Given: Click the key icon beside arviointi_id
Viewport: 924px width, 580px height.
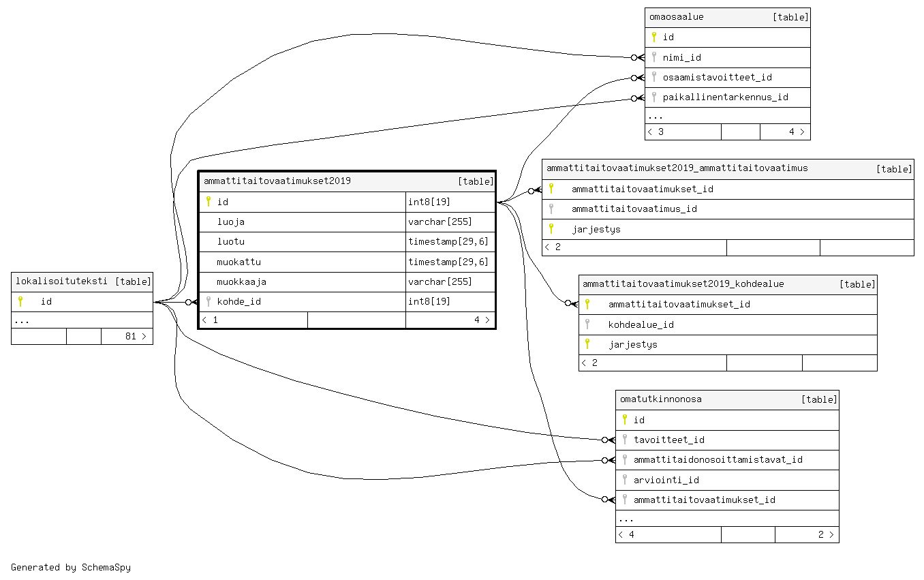Looking at the screenshot, I should (x=625, y=480).
